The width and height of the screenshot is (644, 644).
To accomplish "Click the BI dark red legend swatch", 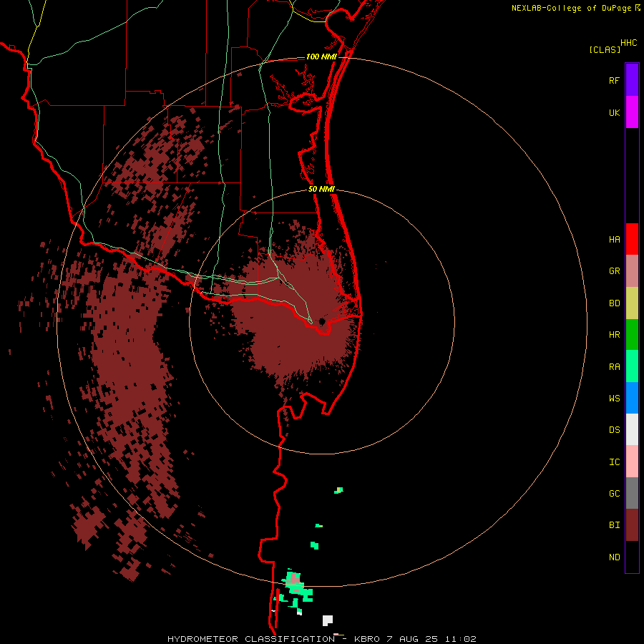I will 632,525.
